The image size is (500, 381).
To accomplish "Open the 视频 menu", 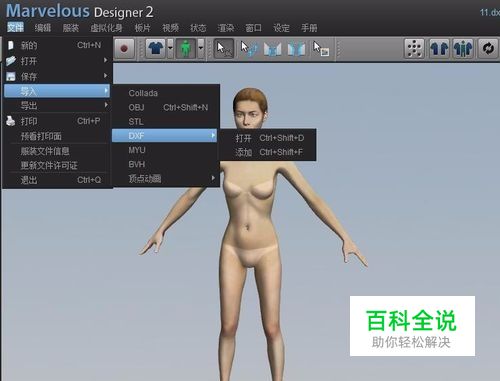I will 170,28.
